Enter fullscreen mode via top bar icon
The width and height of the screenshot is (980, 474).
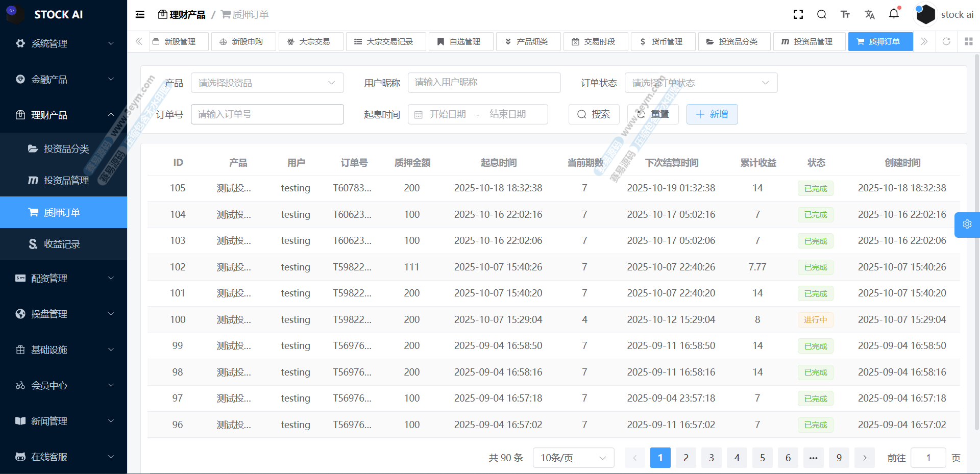798,15
